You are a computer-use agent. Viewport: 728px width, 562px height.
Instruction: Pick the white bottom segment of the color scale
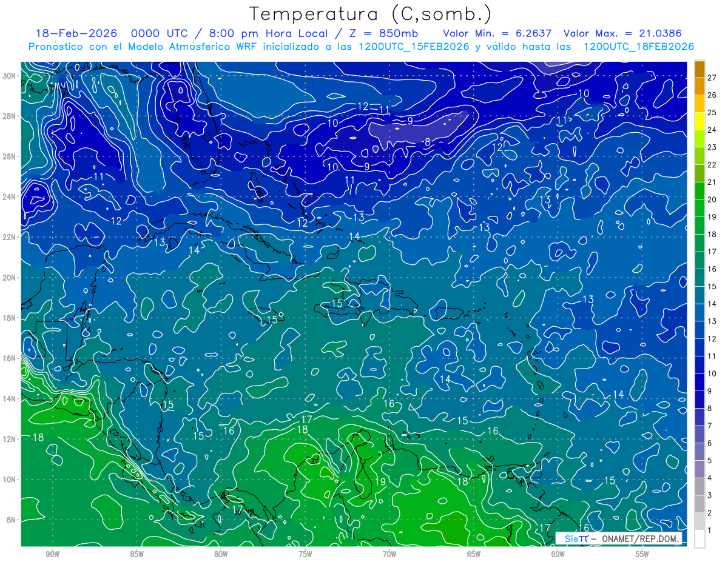tap(699, 538)
